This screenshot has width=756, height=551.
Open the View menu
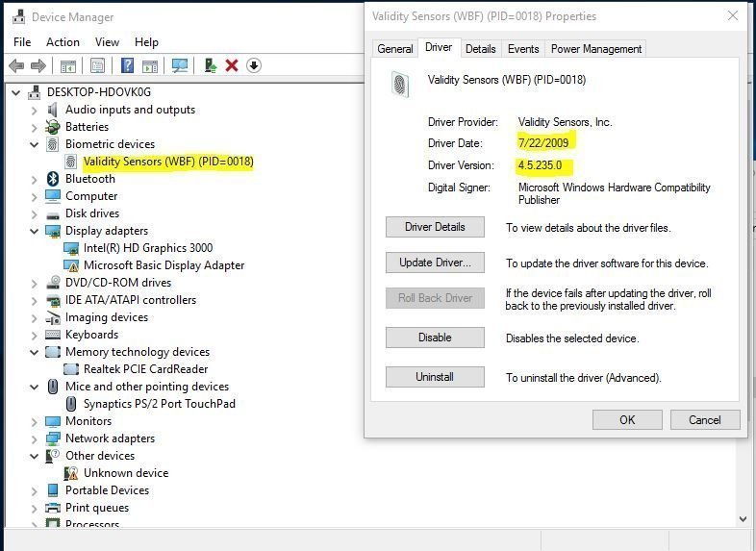[x=107, y=42]
